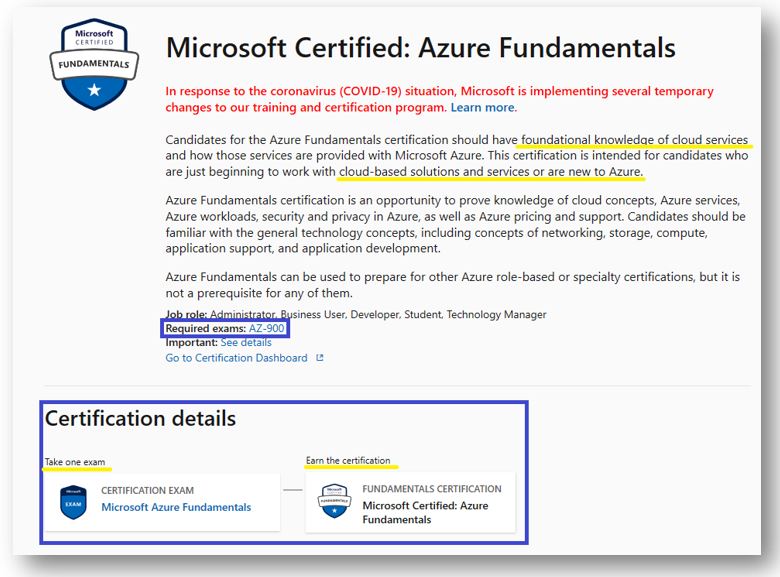The image size is (780, 577).
Task: Click the Earn the certification label
Action: tap(348, 461)
